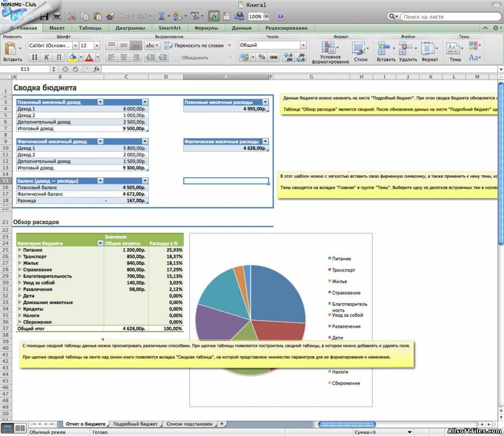Click the Save floppy disk icon

click(x=44, y=16)
